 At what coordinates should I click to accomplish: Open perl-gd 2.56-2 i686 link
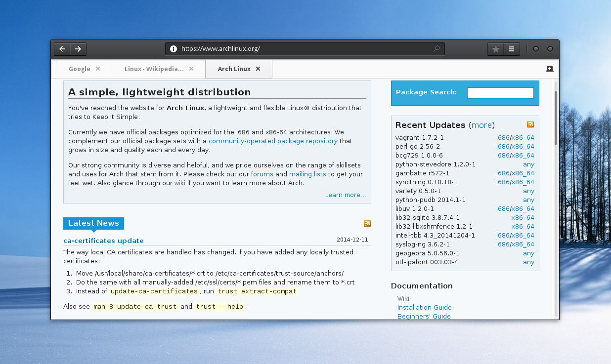(503, 147)
